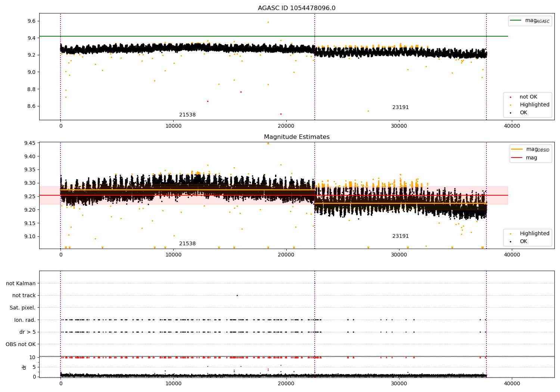Click observation label 21538 in the top plot
The image size is (560, 392).
click(187, 115)
